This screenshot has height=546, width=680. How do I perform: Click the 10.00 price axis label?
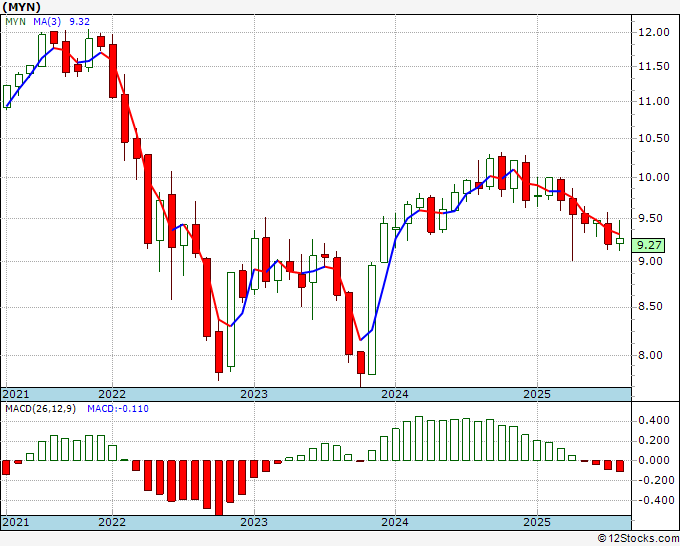654,177
